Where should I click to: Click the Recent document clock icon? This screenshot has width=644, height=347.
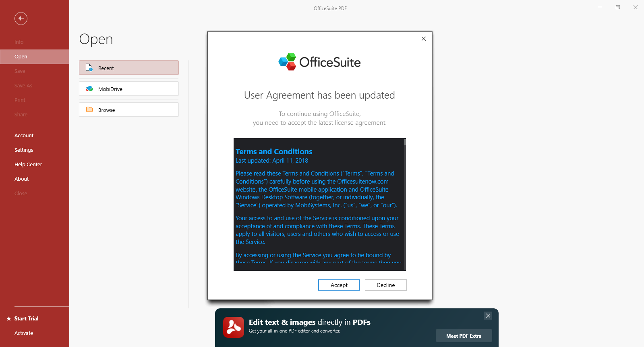pyautogui.click(x=89, y=68)
